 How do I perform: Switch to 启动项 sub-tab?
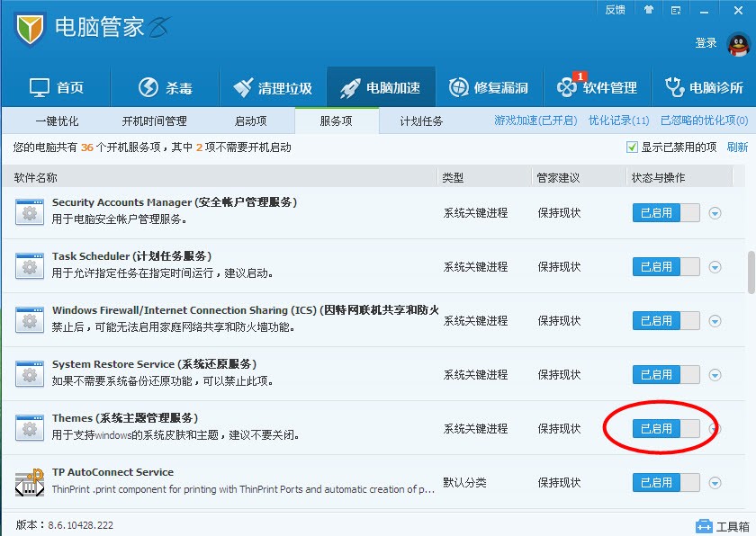pos(251,121)
